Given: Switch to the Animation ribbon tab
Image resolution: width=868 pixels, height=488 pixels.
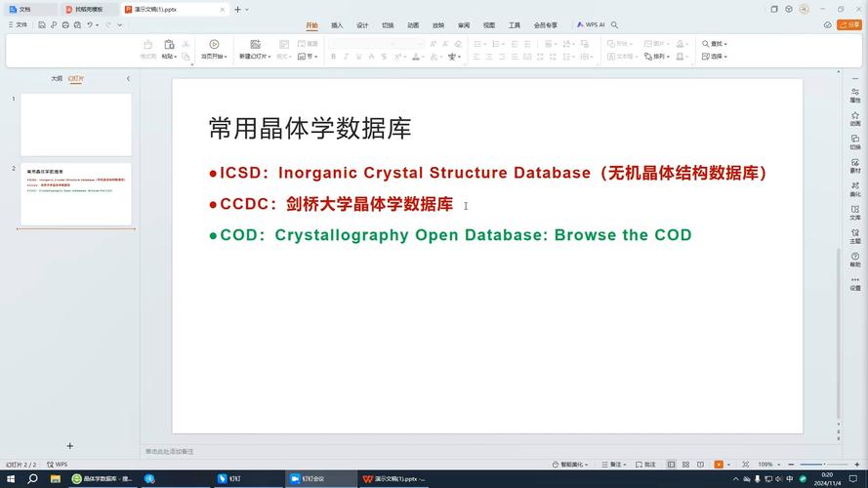Looking at the screenshot, I should point(413,25).
